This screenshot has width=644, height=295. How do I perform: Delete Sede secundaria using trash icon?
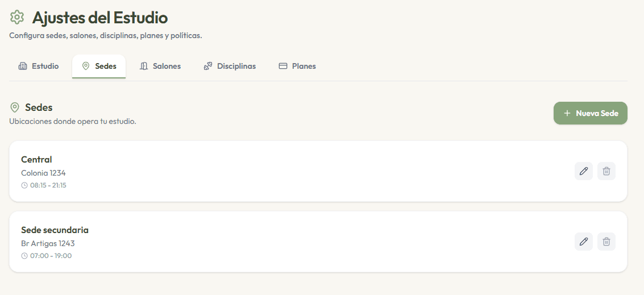(606, 242)
